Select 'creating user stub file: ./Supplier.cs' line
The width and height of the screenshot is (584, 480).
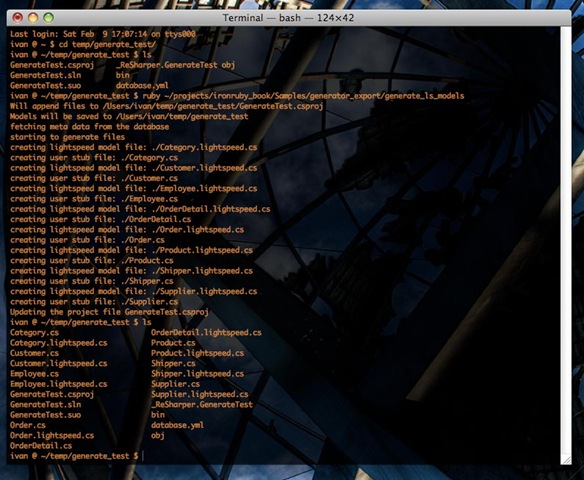tap(94, 302)
